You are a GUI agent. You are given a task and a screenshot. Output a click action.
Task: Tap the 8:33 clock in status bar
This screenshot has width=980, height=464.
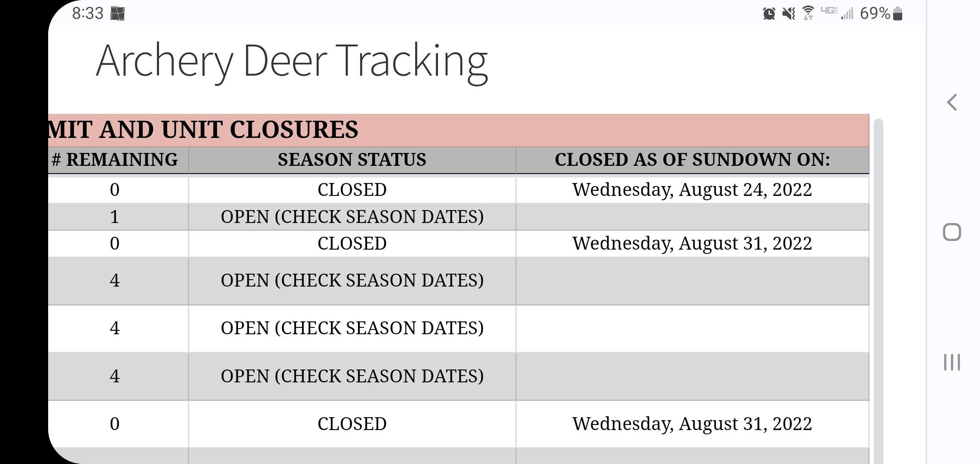point(88,13)
